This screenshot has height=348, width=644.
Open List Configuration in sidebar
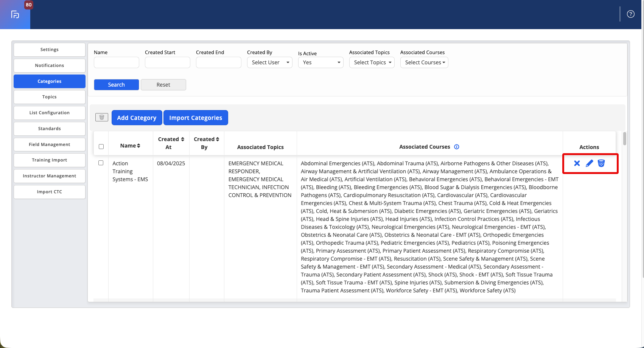pos(50,113)
